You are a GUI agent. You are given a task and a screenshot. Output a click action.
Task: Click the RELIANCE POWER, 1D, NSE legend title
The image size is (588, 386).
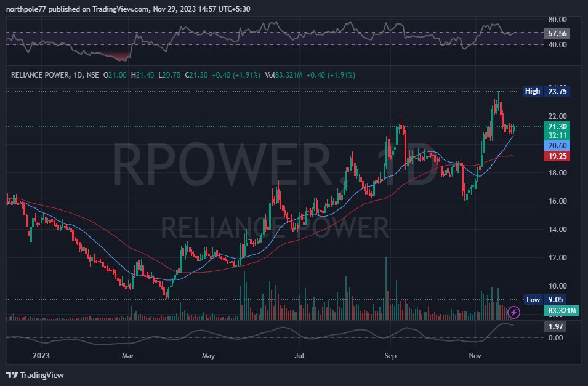coord(55,75)
